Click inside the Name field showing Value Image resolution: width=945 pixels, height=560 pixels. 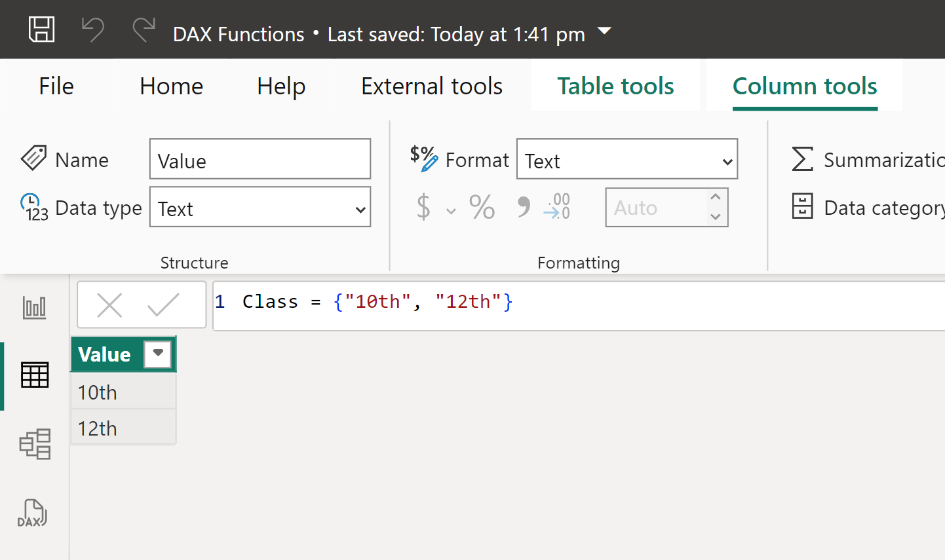pyautogui.click(x=260, y=159)
